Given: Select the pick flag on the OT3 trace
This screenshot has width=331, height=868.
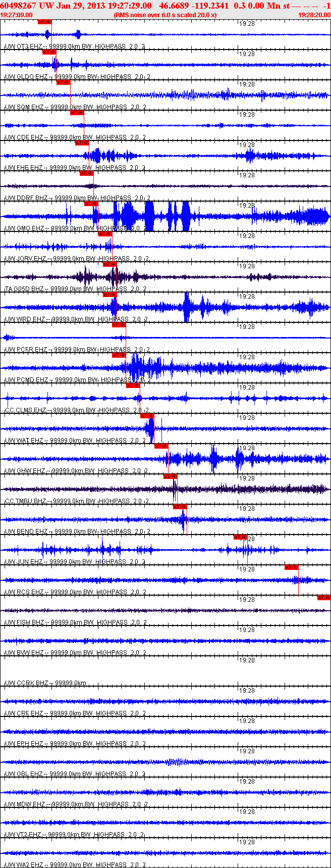Looking at the screenshot, I should point(44,22).
